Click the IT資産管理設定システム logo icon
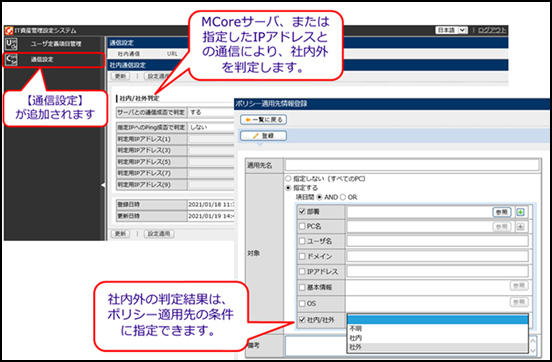 pos(9,31)
